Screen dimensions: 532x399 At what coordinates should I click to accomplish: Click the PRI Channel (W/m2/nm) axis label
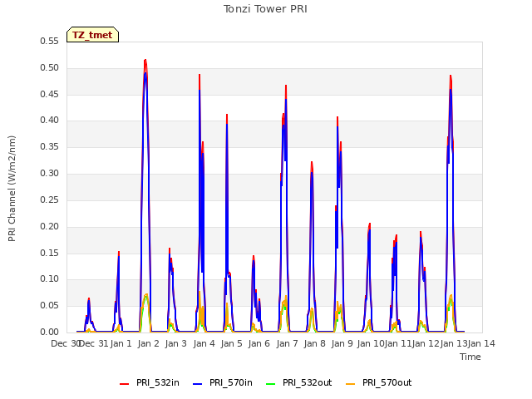pyautogui.click(x=12, y=189)
